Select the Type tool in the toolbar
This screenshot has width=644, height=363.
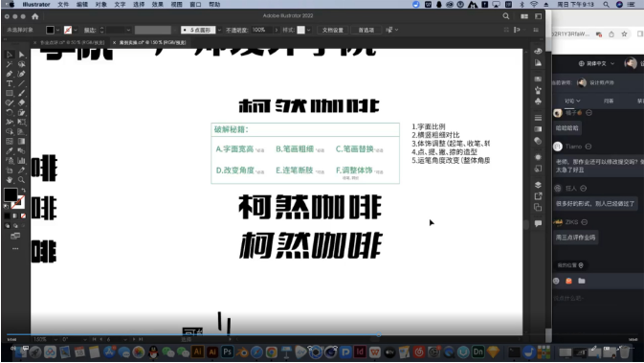tap(9, 83)
